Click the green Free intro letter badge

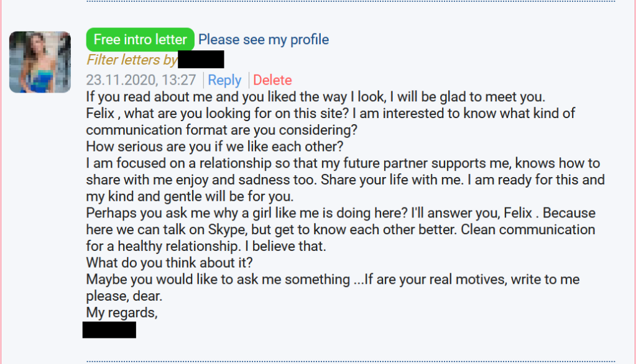pyautogui.click(x=140, y=40)
